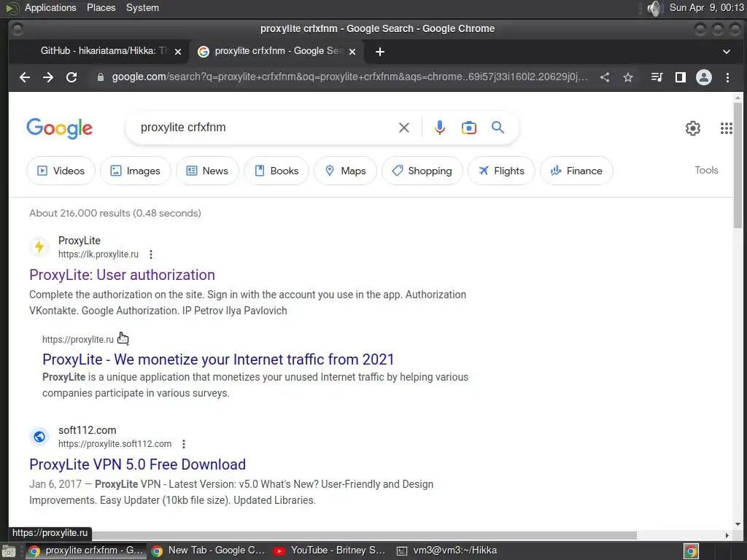The width and height of the screenshot is (747, 560).
Task: Go back to the previous page
Action: pos(25,77)
